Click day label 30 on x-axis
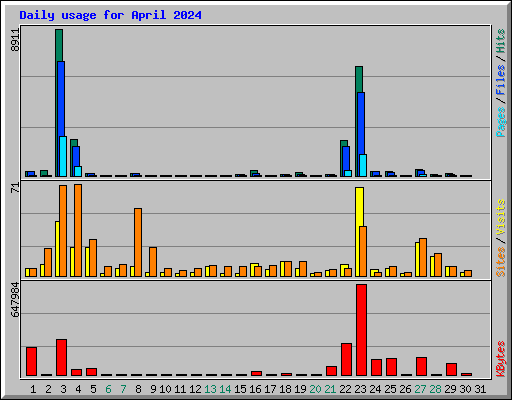The width and height of the screenshot is (512, 400). click(465, 389)
